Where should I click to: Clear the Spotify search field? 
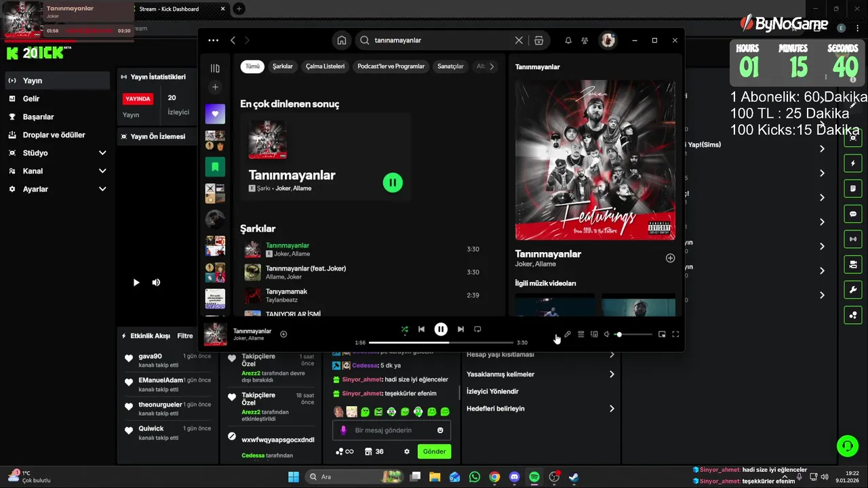point(519,40)
